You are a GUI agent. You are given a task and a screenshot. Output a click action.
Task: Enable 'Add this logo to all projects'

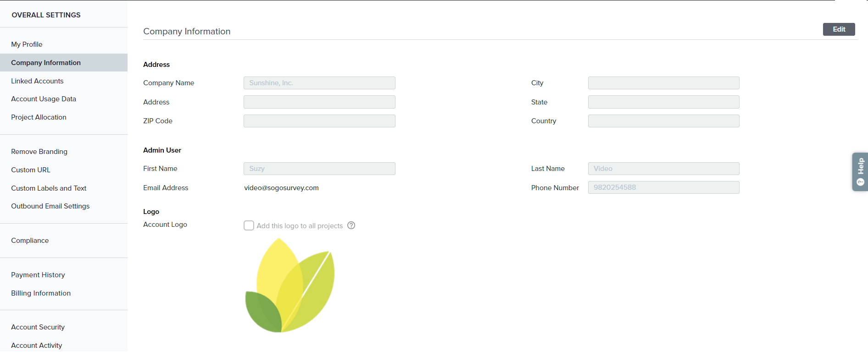pyautogui.click(x=249, y=225)
